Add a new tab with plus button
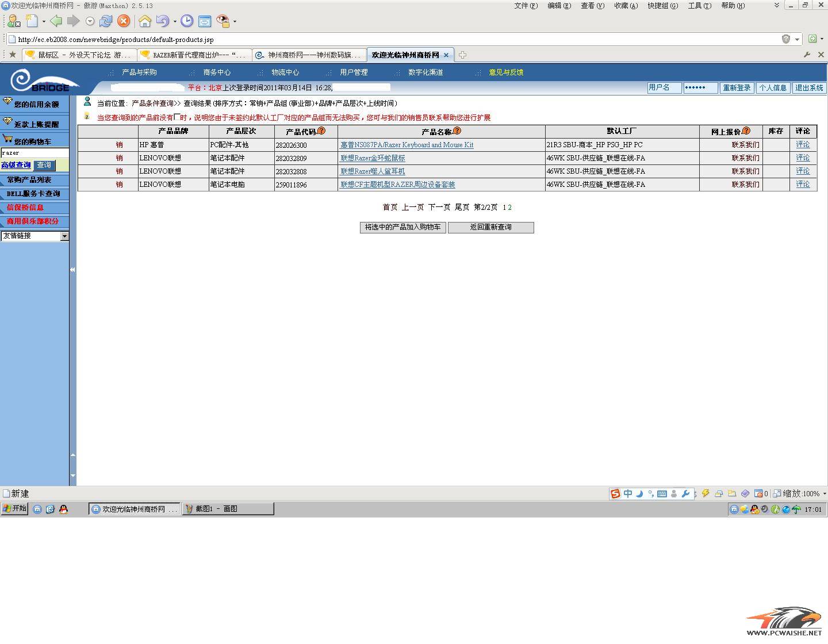 (462, 55)
